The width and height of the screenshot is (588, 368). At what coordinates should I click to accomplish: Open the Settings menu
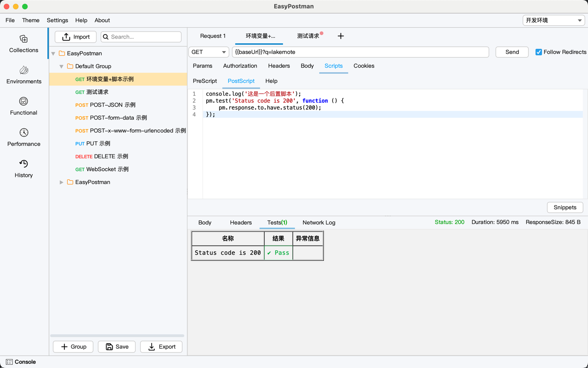(57, 20)
